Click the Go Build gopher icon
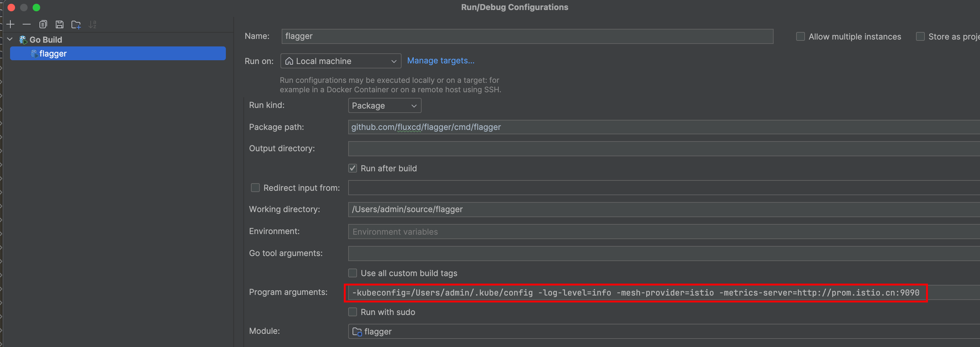 pos(23,40)
